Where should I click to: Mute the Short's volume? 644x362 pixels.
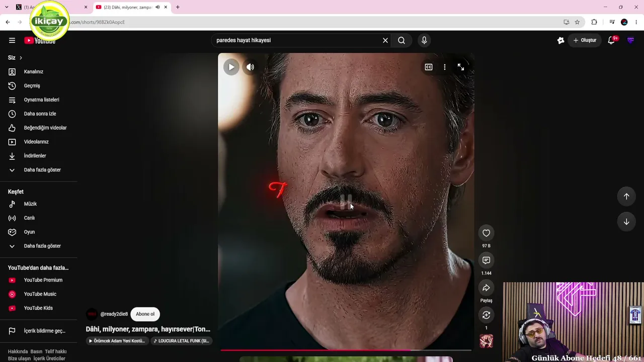250,67
